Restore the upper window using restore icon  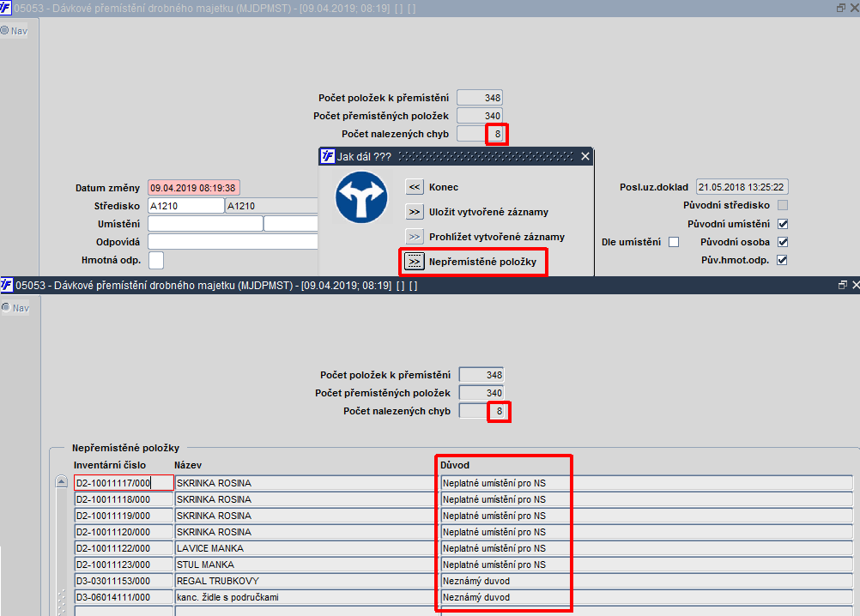[841, 8]
